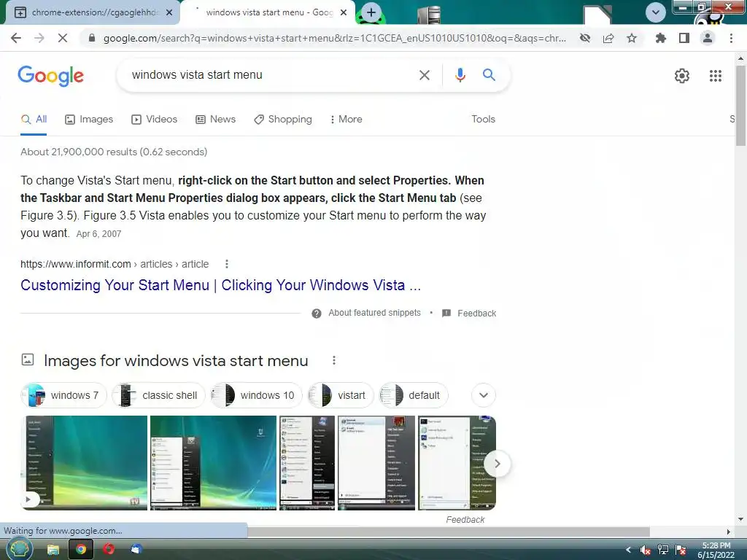Viewport: 747px width, 560px height.
Task: Submit search with magnifier icon
Action: point(489,75)
